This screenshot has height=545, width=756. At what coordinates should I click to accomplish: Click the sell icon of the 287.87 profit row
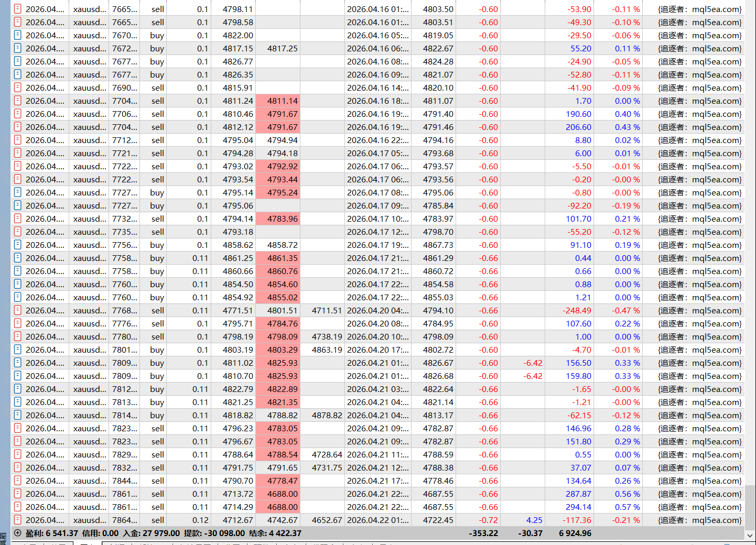click(x=17, y=494)
